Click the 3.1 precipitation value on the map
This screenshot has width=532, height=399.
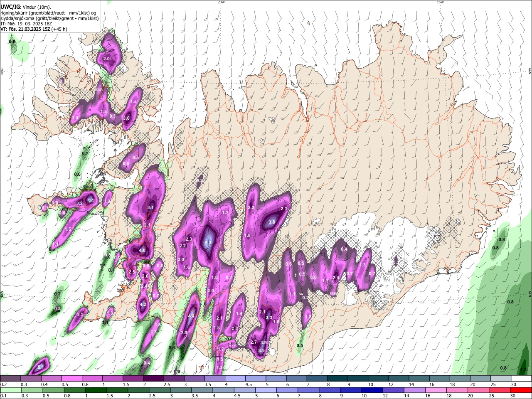(x=150, y=207)
